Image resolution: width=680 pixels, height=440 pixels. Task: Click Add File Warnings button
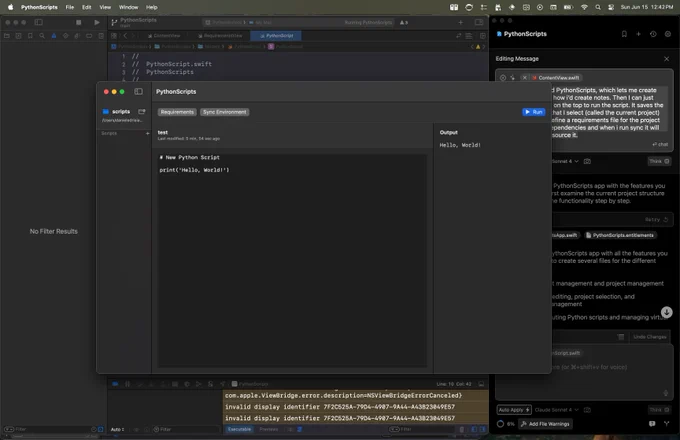pyautogui.click(x=545, y=424)
